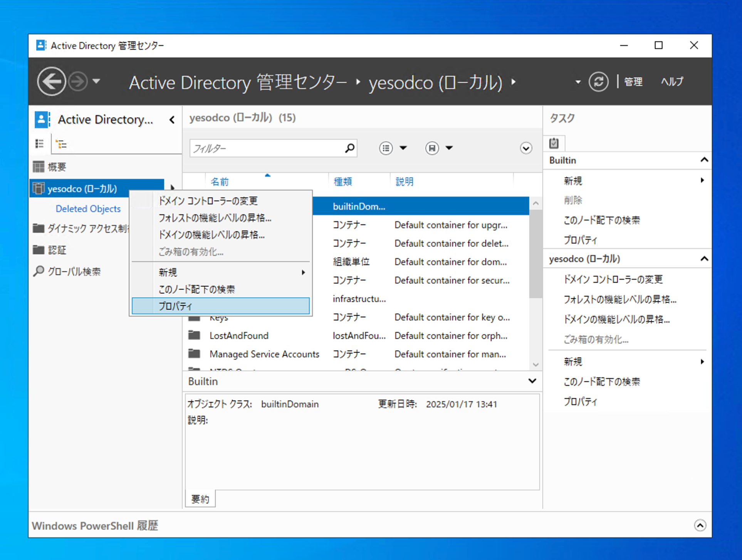
Task: Click the Active Directory icon in navigation header
Action: 42,119
